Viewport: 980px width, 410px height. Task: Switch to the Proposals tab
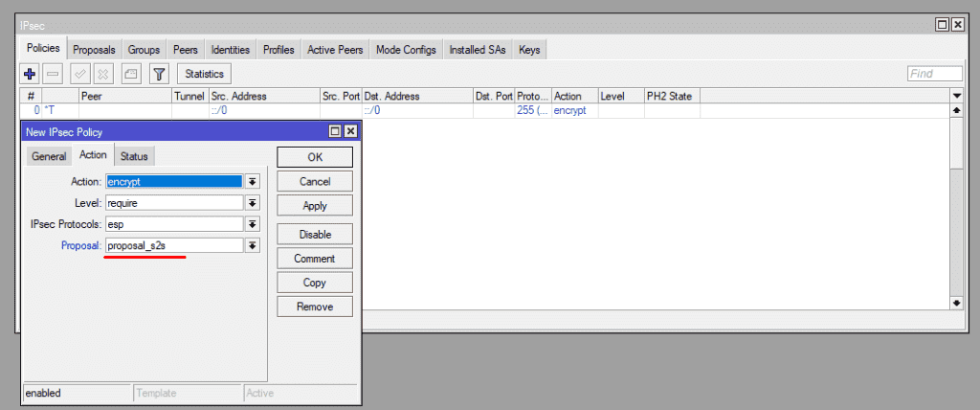point(94,50)
